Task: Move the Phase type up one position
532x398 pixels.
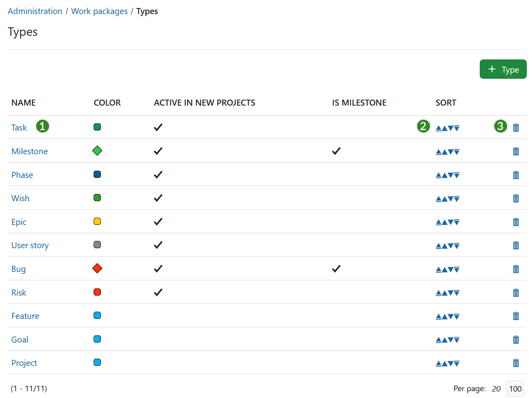Action: [x=444, y=175]
